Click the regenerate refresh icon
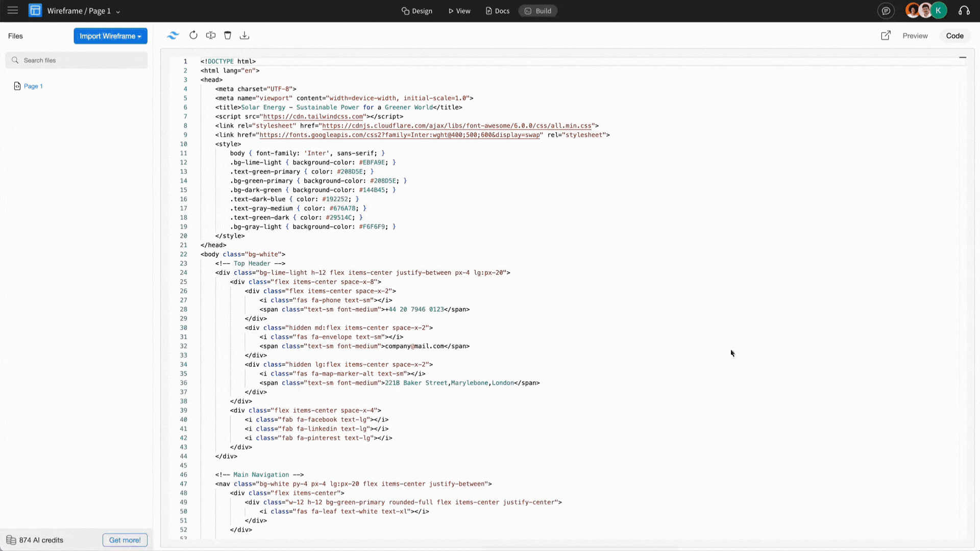Screen dimensions: 980x551 [x=193, y=35]
